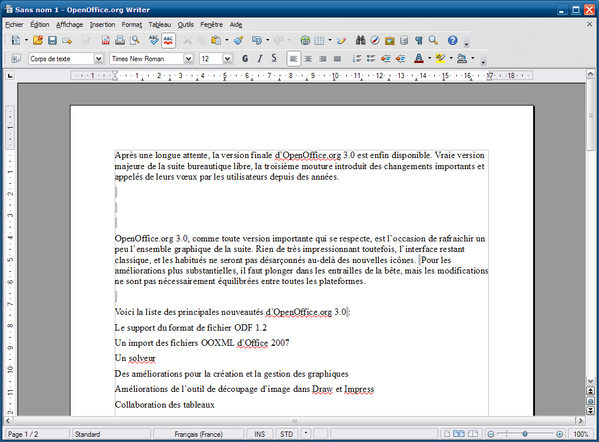Open the Fichier menu
This screenshot has height=442, width=599.
(x=14, y=24)
